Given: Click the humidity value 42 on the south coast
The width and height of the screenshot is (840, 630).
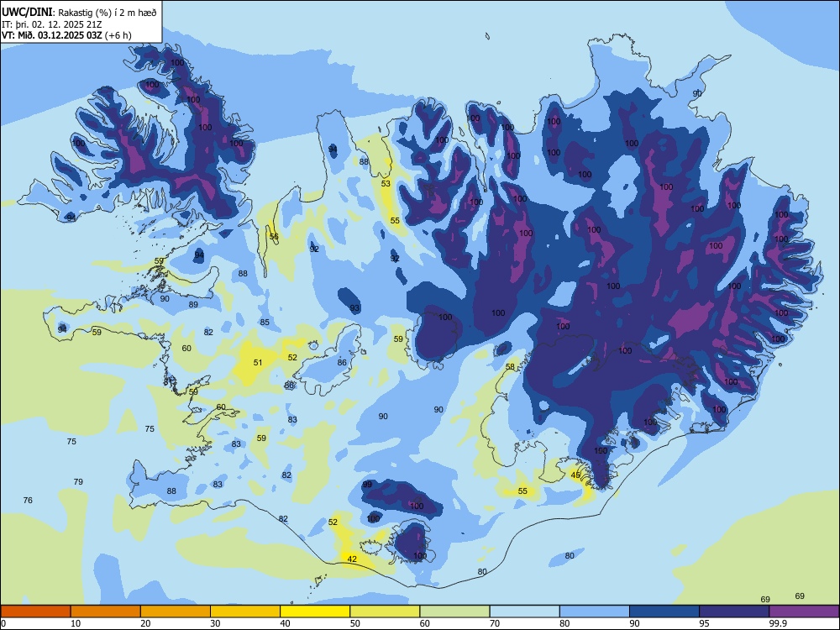Looking at the screenshot, I should (352, 559).
